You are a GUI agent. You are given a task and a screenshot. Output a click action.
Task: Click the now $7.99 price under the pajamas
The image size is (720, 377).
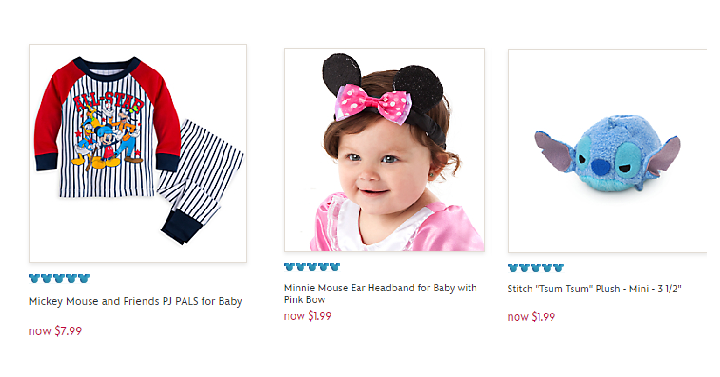tap(55, 331)
